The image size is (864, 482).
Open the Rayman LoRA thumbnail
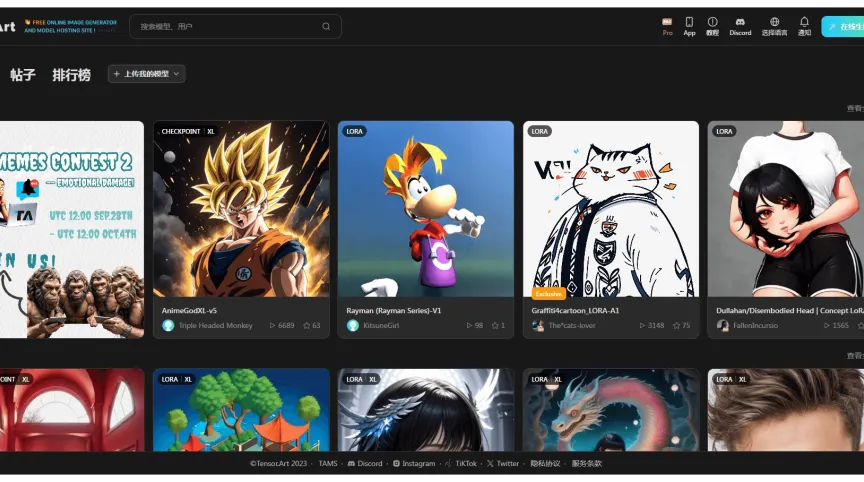coord(426,209)
